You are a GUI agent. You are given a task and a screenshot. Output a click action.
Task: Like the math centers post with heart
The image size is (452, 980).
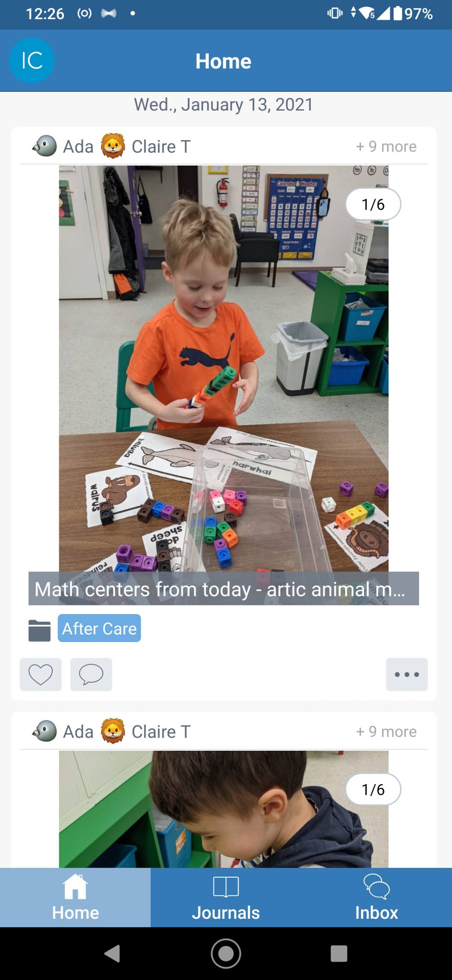(x=41, y=674)
